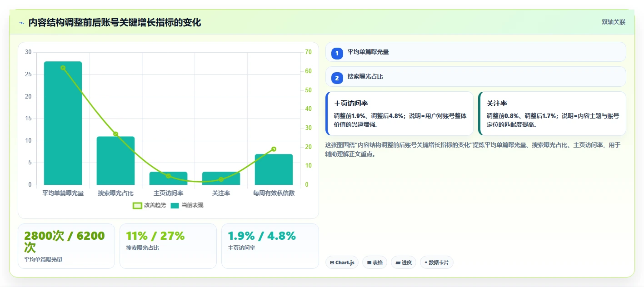Click the lightning icon beside the title
Viewport: 644px width, 287px height.
[21, 23]
